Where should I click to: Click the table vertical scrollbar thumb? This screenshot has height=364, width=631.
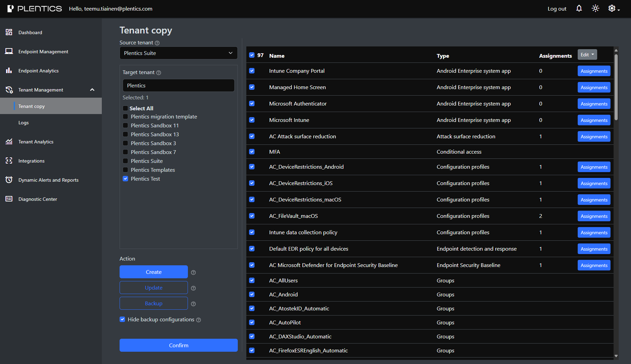616,87
